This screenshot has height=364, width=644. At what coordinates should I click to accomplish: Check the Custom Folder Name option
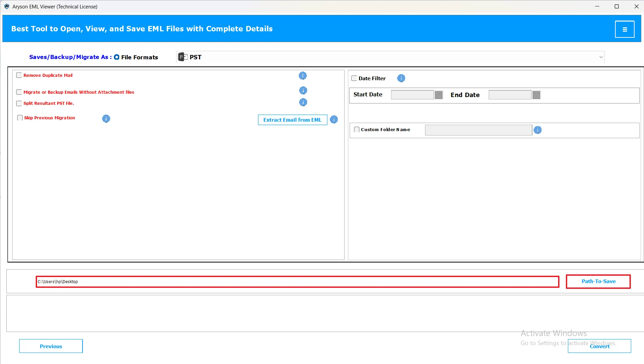point(357,129)
